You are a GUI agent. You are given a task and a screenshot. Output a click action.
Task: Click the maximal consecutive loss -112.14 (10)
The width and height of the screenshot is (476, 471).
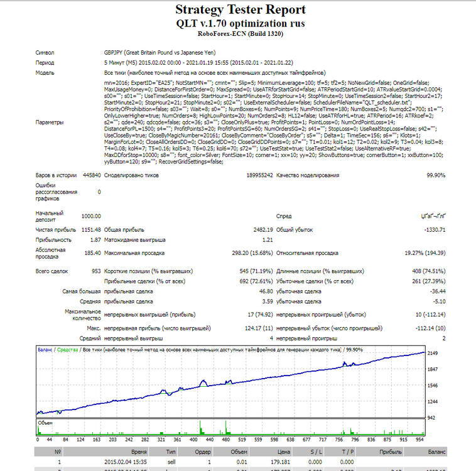point(430,328)
